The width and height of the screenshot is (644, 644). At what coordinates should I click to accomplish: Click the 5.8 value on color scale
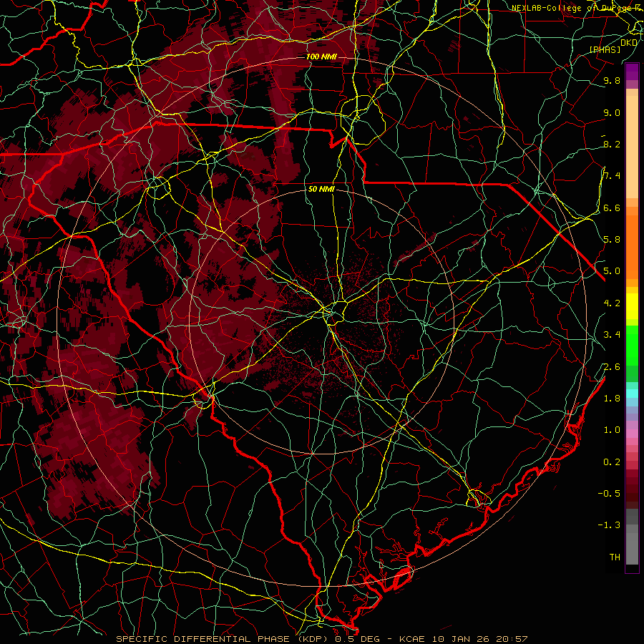click(x=612, y=240)
